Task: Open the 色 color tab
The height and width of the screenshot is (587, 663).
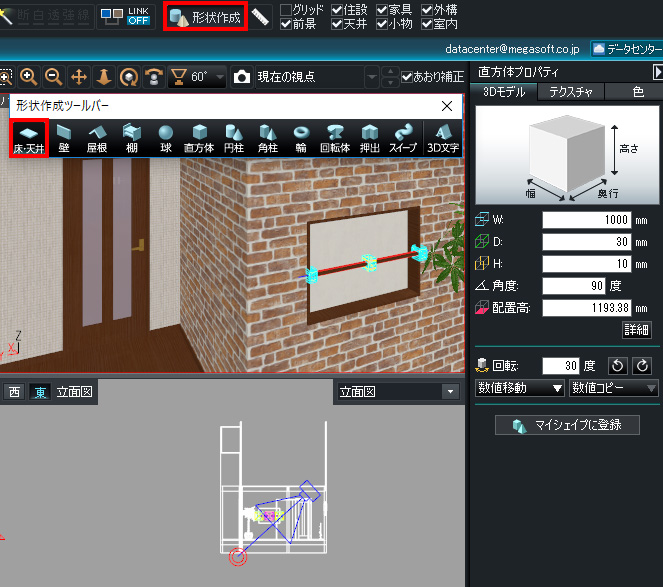Action: (x=638, y=92)
